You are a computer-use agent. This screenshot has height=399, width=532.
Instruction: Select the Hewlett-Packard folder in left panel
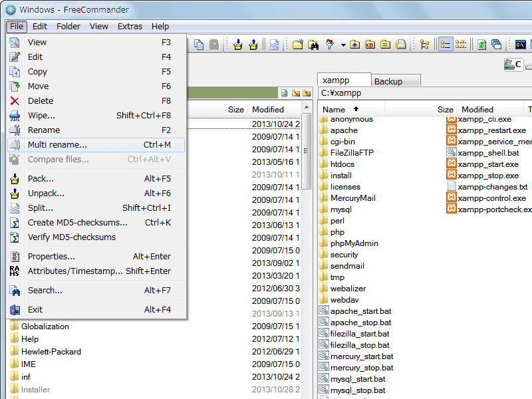tap(51, 352)
